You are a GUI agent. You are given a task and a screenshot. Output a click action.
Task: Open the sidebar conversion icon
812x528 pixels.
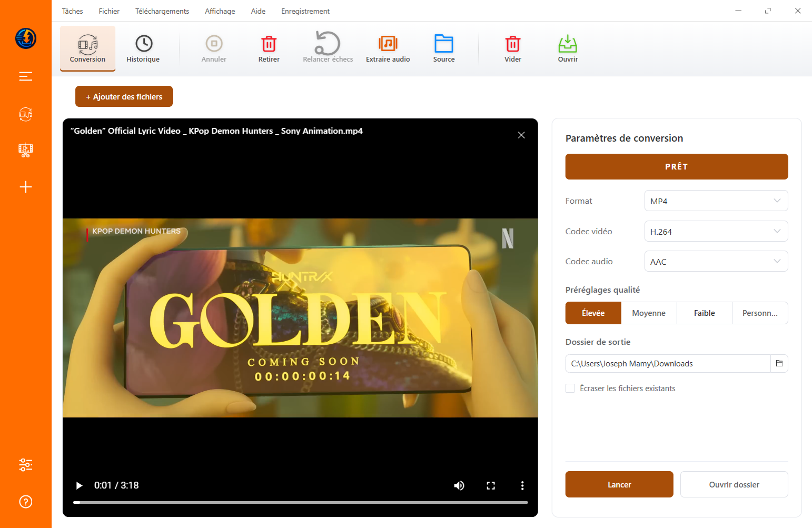26,114
